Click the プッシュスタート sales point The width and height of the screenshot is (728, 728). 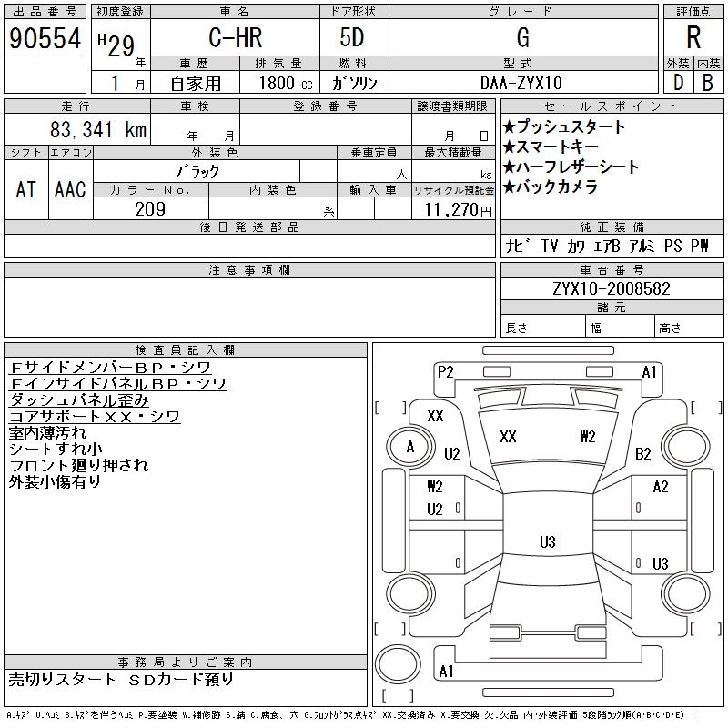(x=563, y=127)
